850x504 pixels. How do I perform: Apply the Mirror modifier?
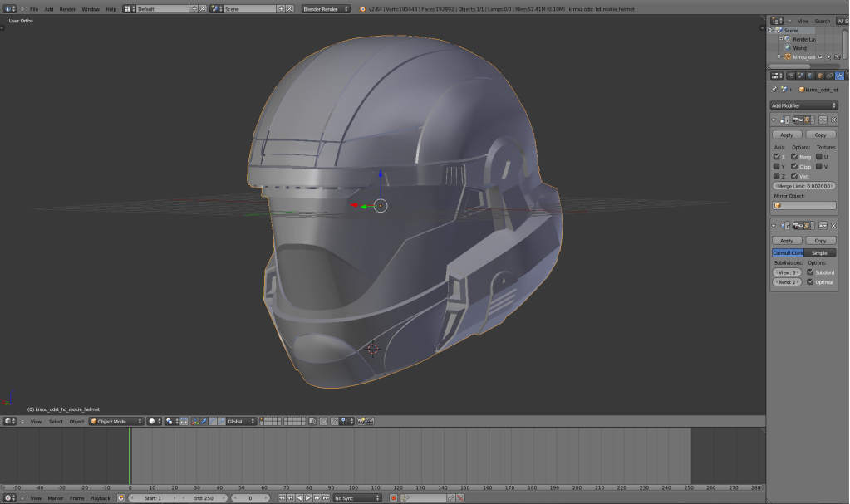click(x=786, y=135)
